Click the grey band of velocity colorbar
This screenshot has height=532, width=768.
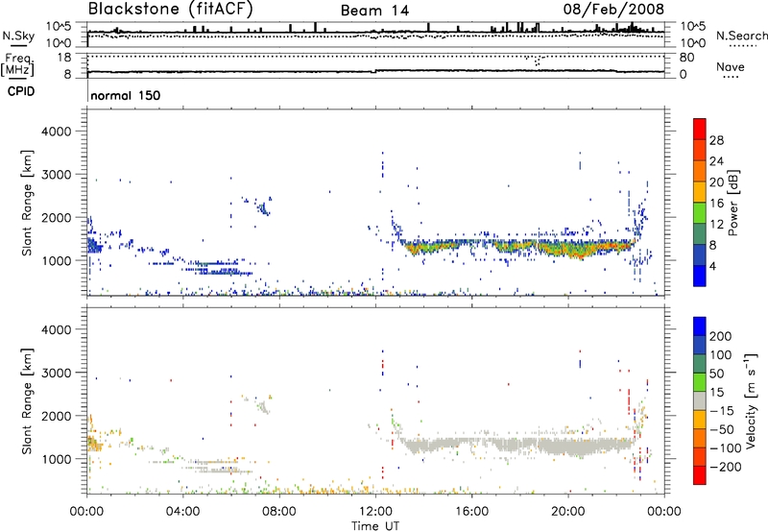pos(700,400)
